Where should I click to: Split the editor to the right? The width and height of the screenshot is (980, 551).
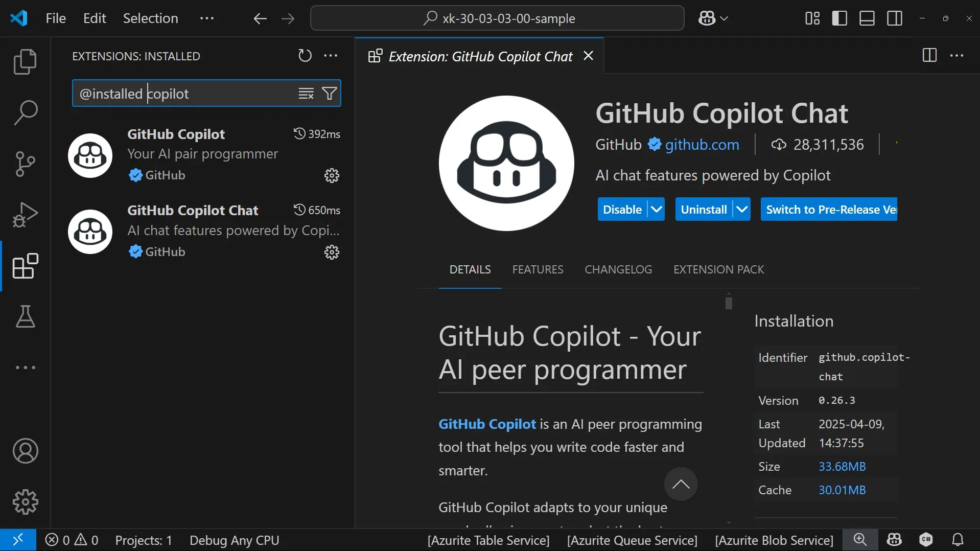929,55
